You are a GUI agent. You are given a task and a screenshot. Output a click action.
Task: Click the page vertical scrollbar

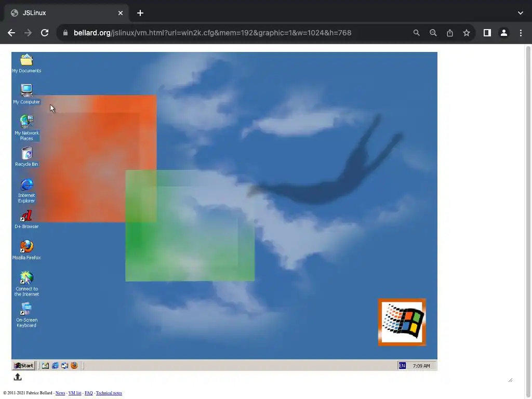pyautogui.click(x=528, y=220)
